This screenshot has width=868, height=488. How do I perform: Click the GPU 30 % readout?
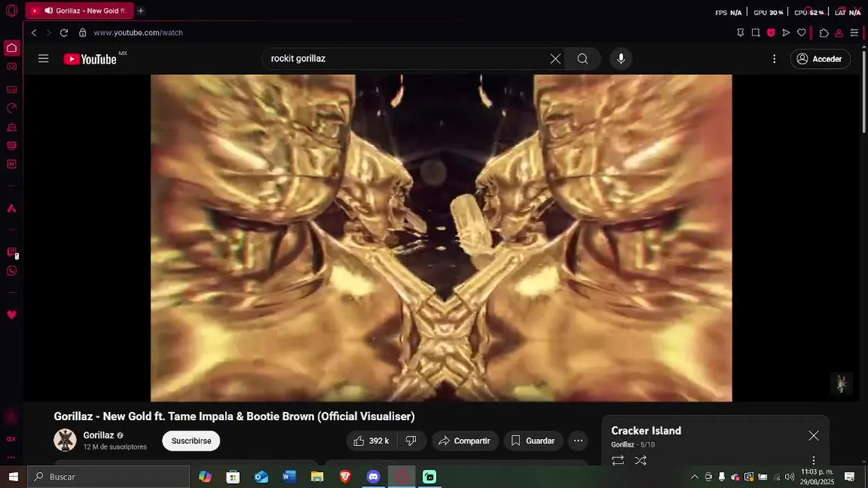point(768,12)
